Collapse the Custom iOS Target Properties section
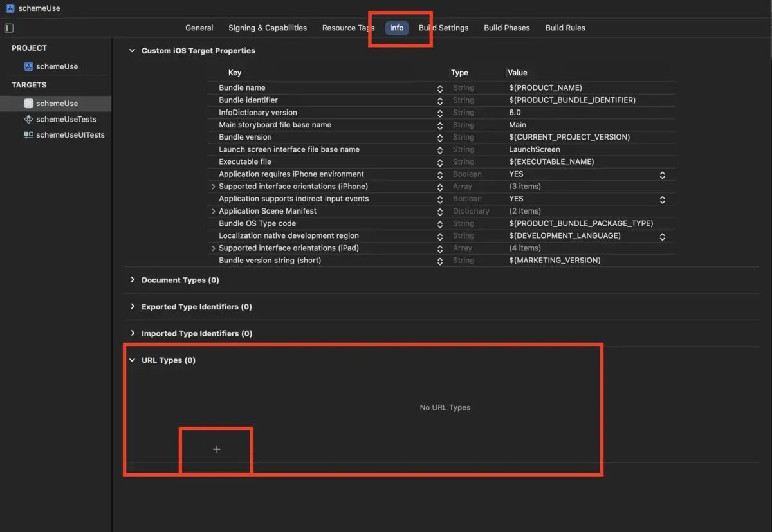The width and height of the screenshot is (772, 532). tap(133, 51)
